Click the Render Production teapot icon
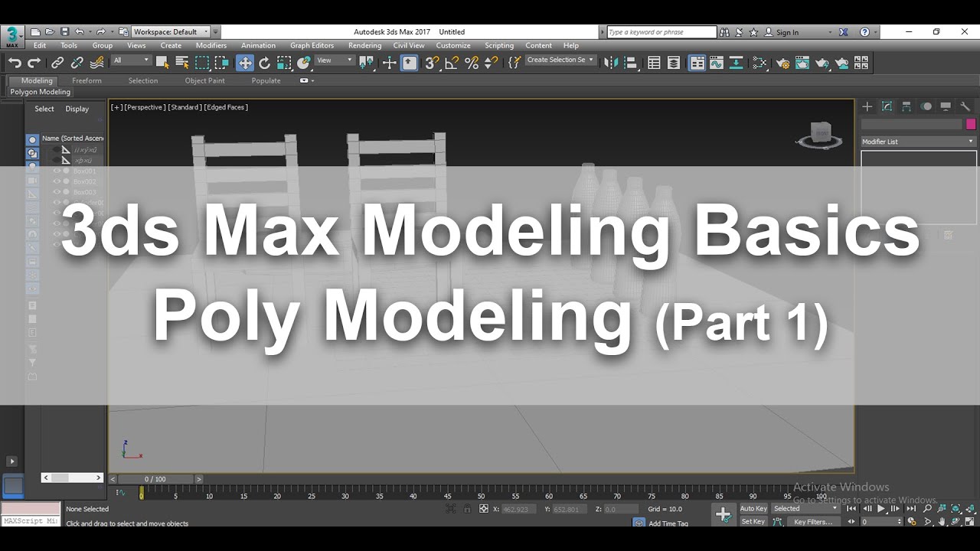 pyautogui.click(x=822, y=63)
